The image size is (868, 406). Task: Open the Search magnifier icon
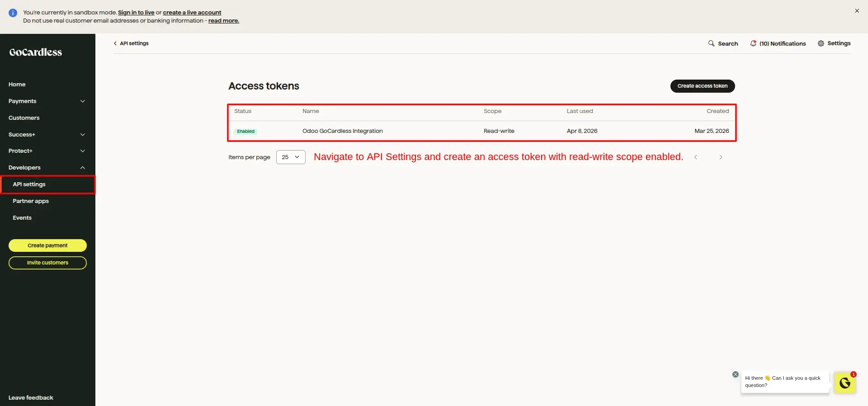711,43
